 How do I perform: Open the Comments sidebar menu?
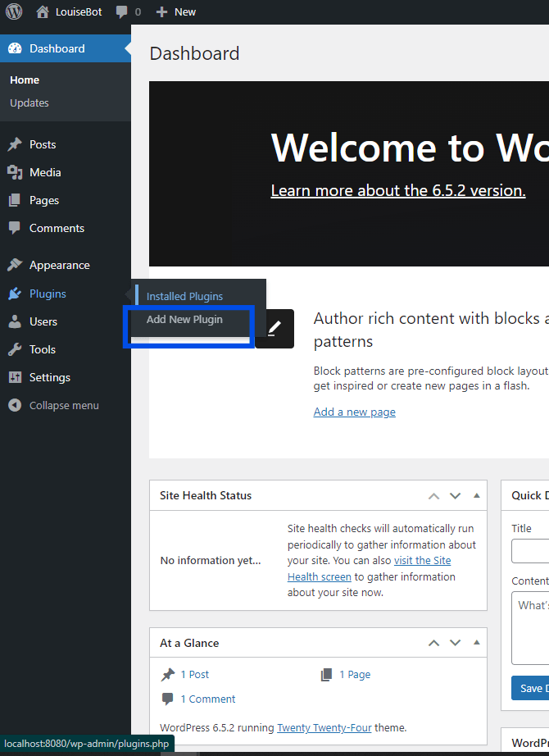pos(65,228)
